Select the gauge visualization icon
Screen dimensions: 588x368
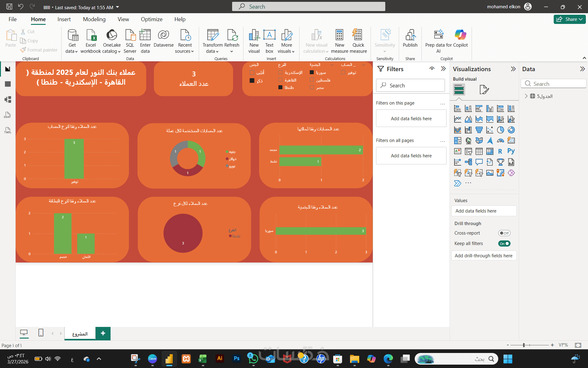(500, 141)
